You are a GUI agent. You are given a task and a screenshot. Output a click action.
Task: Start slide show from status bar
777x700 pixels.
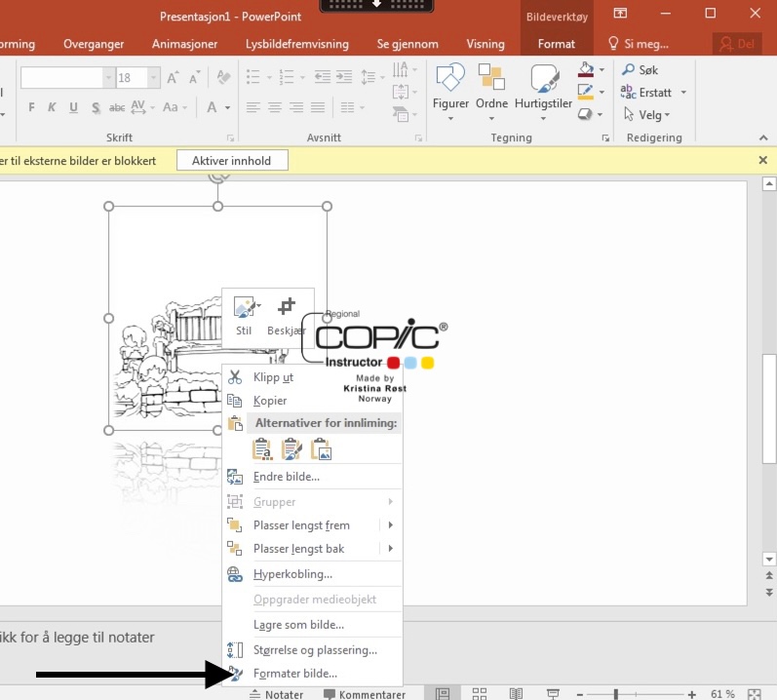pos(553,693)
